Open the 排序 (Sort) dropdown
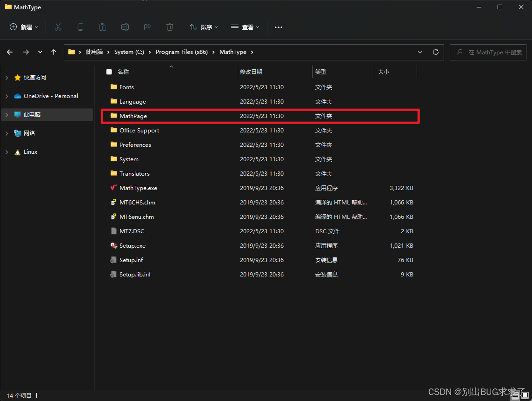This screenshot has height=401, width=532. (x=204, y=27)
